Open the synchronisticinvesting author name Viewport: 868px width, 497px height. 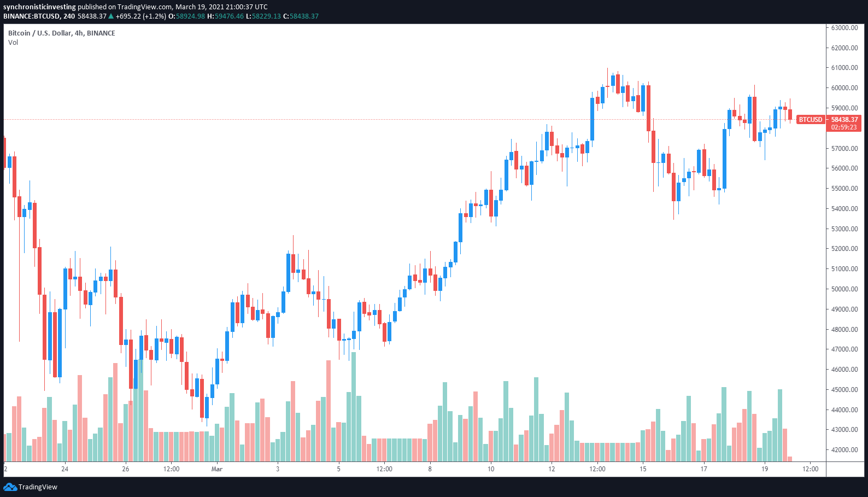coord(39,7)
